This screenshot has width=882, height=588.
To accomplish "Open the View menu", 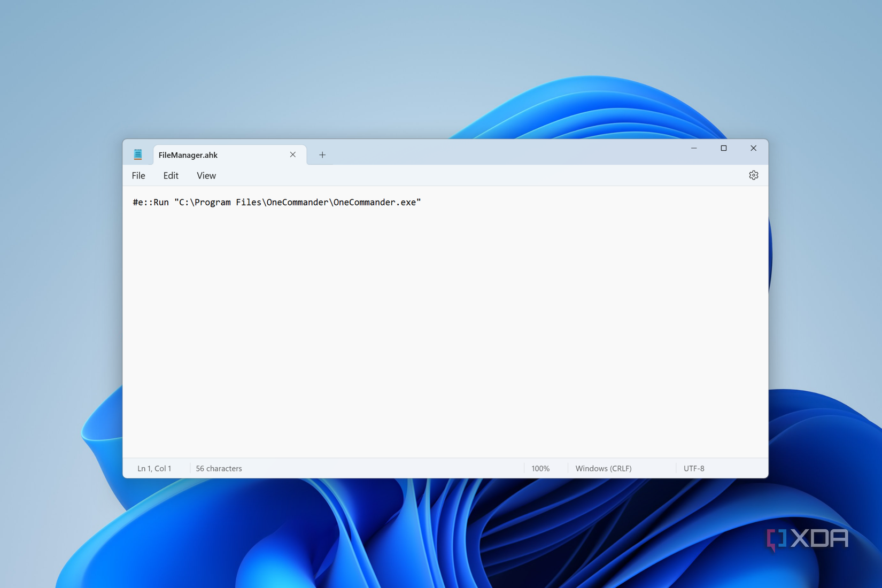I will [206, 175].
